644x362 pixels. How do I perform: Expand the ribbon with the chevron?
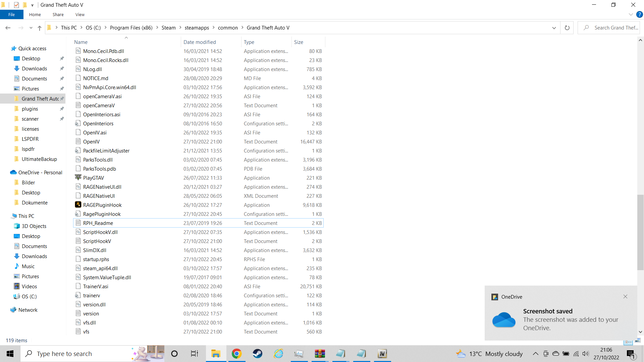pos(631,14)
